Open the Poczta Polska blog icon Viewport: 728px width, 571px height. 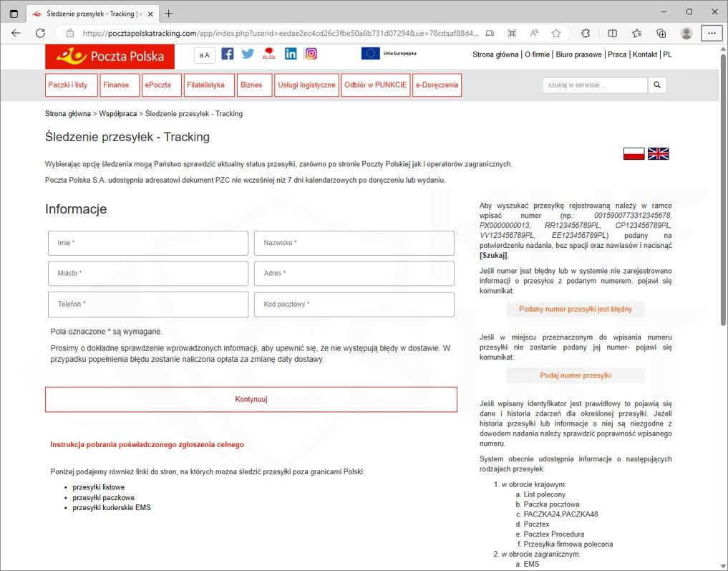click(269, 54)
